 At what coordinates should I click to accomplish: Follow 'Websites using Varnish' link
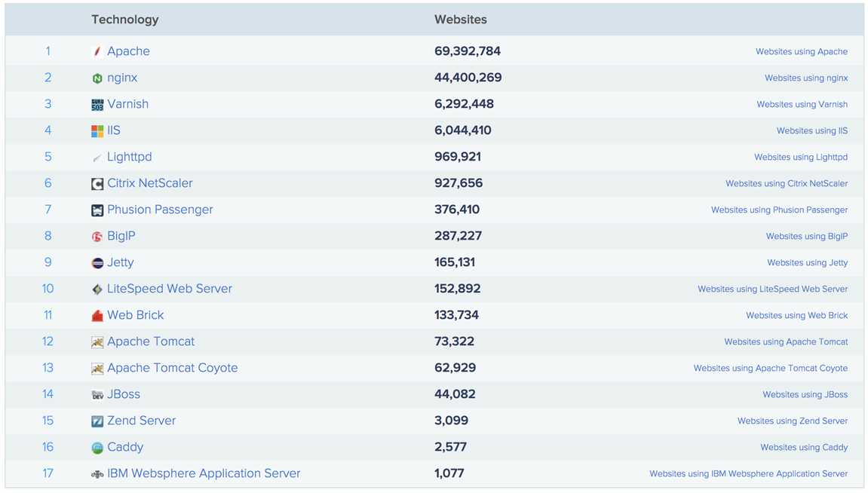click(802, 104)
